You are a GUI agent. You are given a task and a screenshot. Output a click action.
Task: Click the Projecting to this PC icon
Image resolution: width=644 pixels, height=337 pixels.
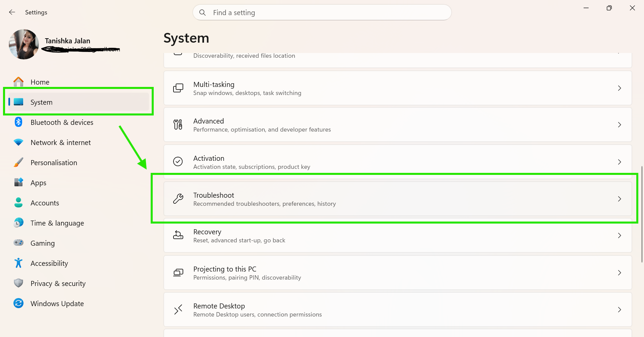[178, 273]
